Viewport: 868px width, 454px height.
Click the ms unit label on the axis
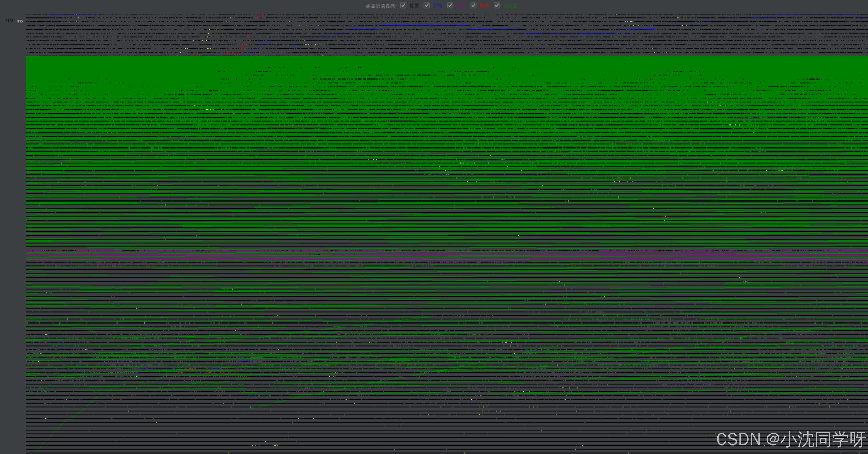(x=20, y=21)
